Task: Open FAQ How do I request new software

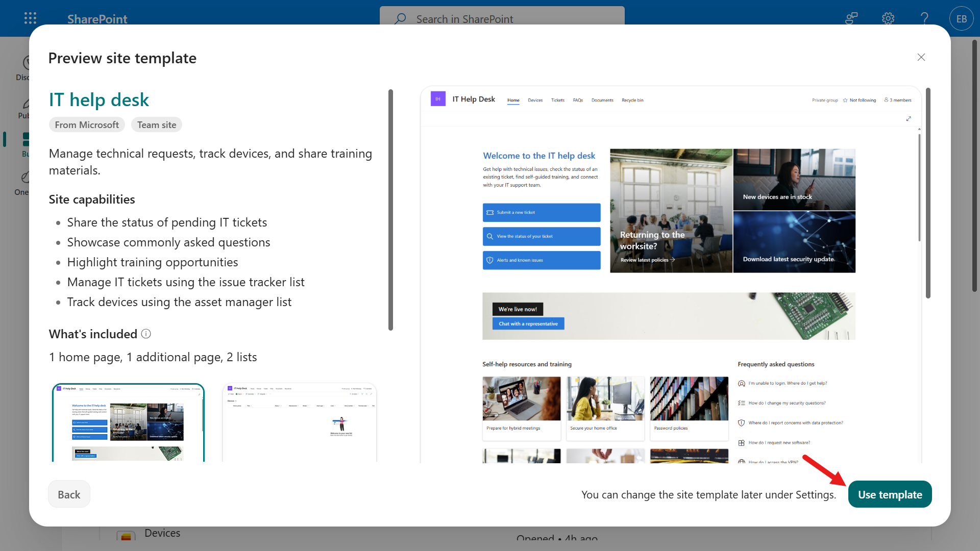Action: pyautogui.click(x=779, y=443)
